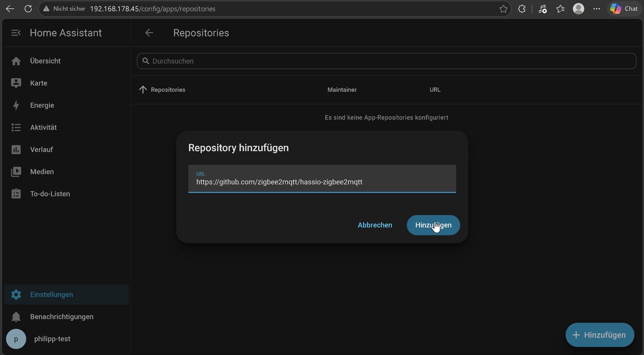The image size is (644, 355).
Task: Click the Maintainer column header
Action: coord(342,90)
